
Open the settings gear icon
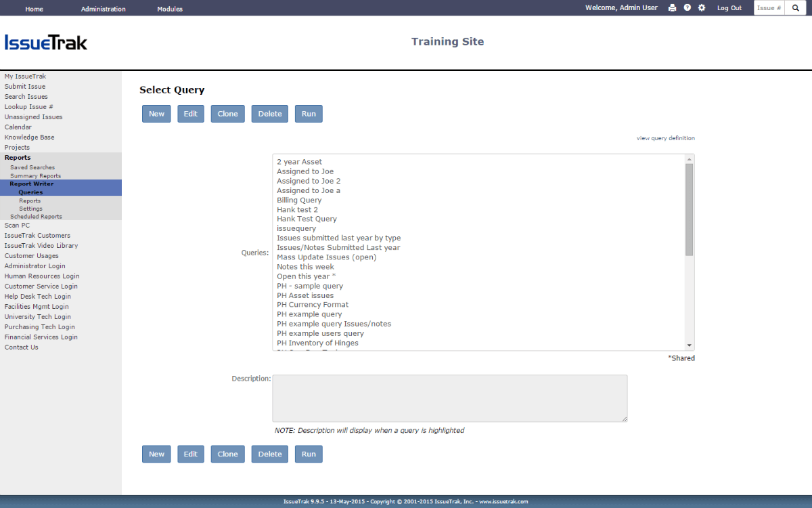[x=702, y=8]
